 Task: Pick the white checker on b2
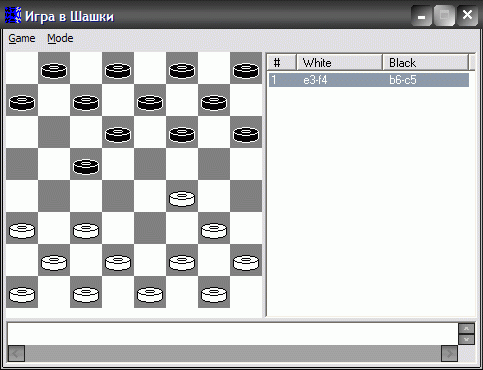click(x=54, y=262)
